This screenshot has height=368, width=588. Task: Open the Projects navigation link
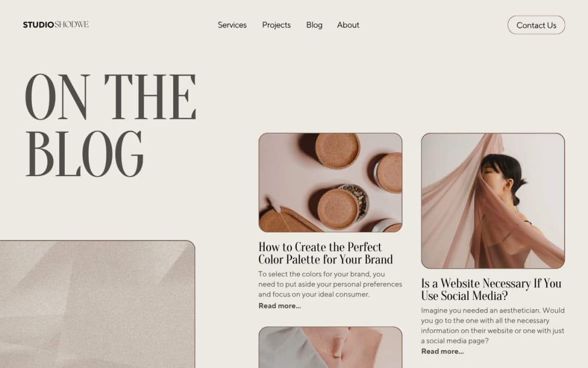277,25
